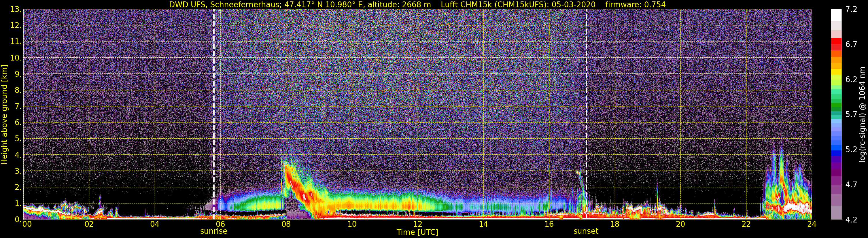
Task: Click the '5.7' colorbar value
Action: [851, 114]
